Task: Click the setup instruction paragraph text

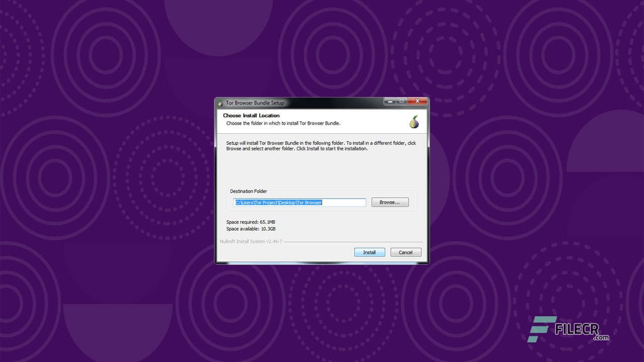Action: 322,145
